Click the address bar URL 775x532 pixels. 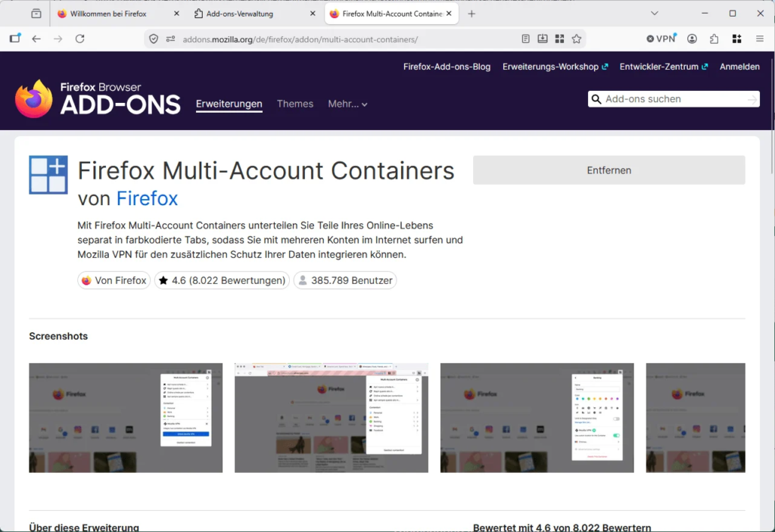pyautogui.click(x=300, y=39)
